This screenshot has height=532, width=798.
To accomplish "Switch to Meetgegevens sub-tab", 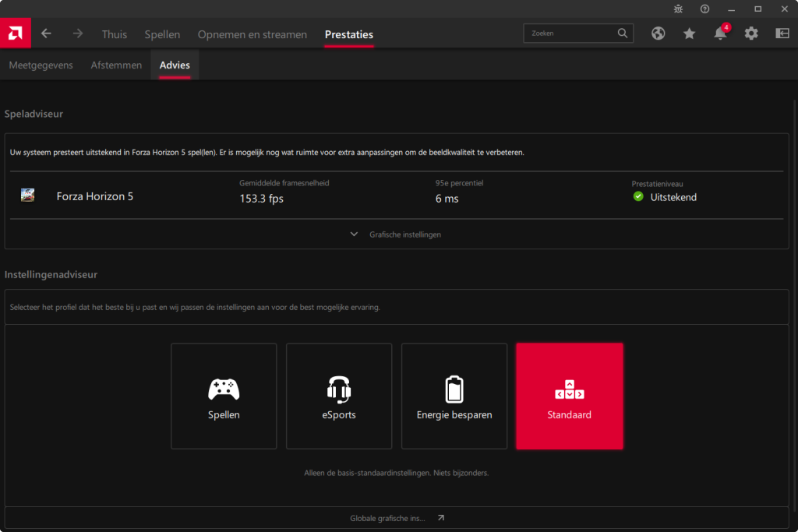I will (x=41, y=65).
